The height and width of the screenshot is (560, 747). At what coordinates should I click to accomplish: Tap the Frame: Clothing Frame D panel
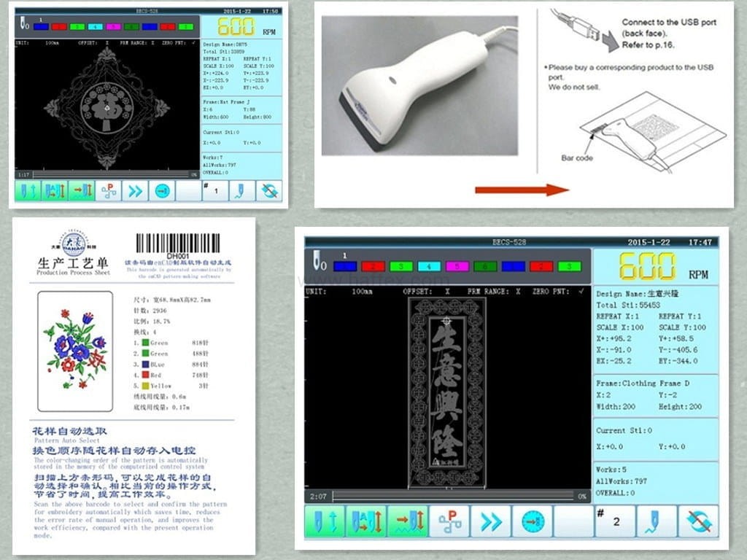(655, 395)
